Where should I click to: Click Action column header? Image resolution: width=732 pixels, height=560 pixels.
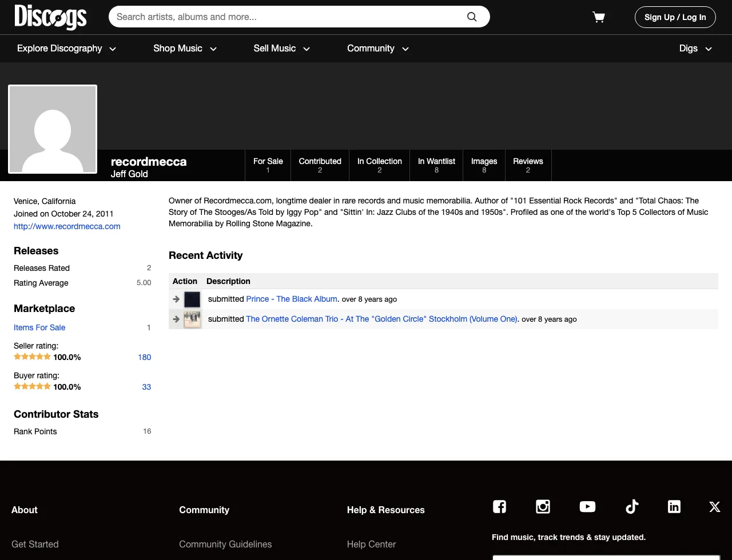(x=185, y=281)
